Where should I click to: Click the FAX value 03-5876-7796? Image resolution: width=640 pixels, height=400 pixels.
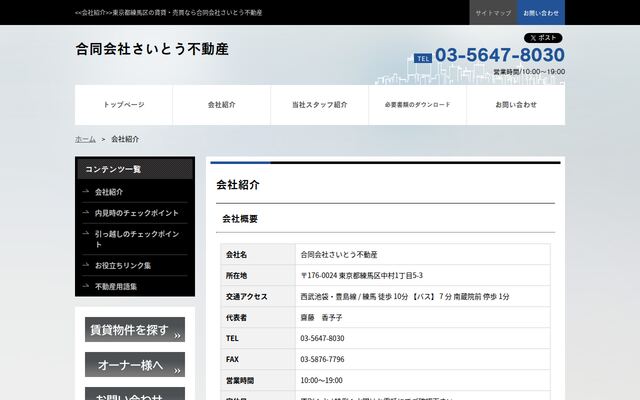point(322,360)
